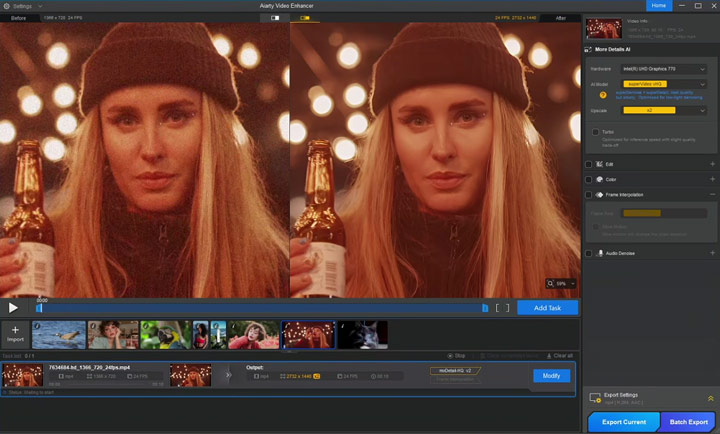This screenshot has height=434, width=720.
Task: Click Clear all in task list
Action: point(559,356)
